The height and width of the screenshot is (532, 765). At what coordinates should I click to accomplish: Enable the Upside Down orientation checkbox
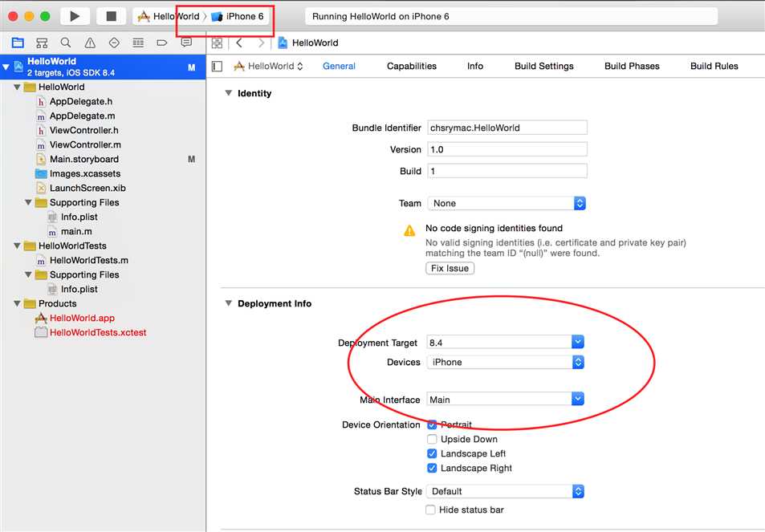[432, 439]
